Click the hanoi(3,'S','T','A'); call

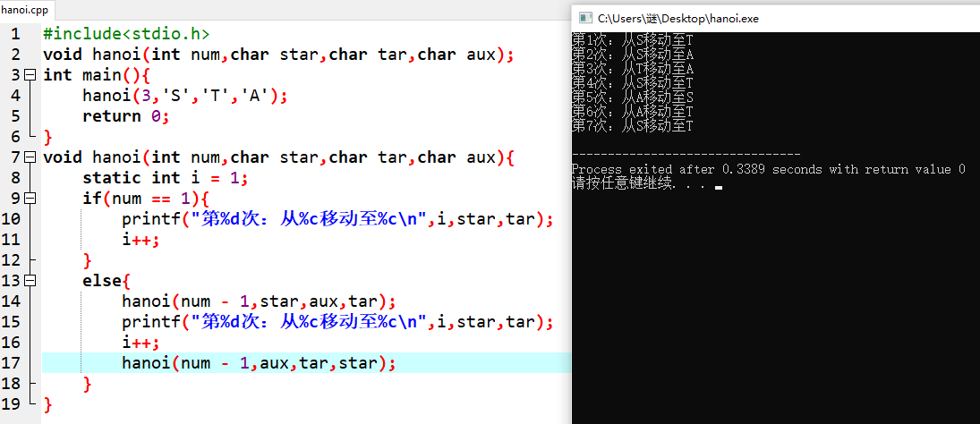[x=185, y=96]
